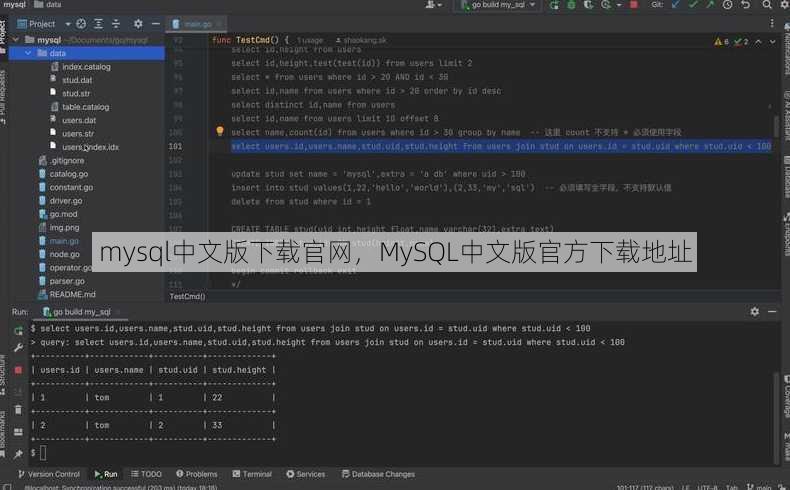Viewport: 790px width, 490px height.
Task: Select index.catalog file in tree
Action: click(x=86, y=66)
